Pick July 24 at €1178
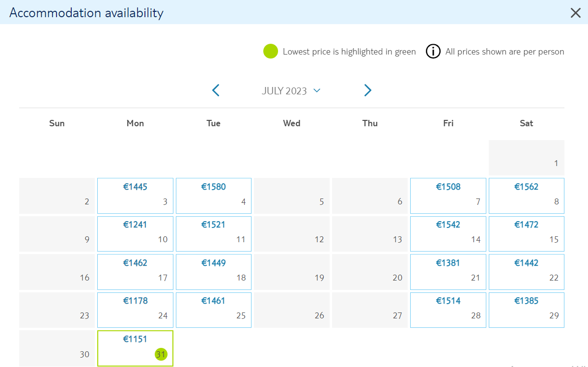Image resolution: width=588 pixels, height=367 pixels. 135,310
